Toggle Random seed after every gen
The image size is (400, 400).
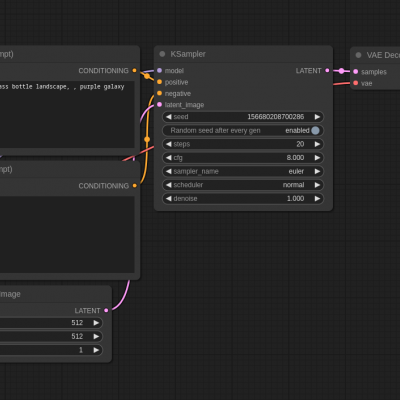(x=243, y=130)
